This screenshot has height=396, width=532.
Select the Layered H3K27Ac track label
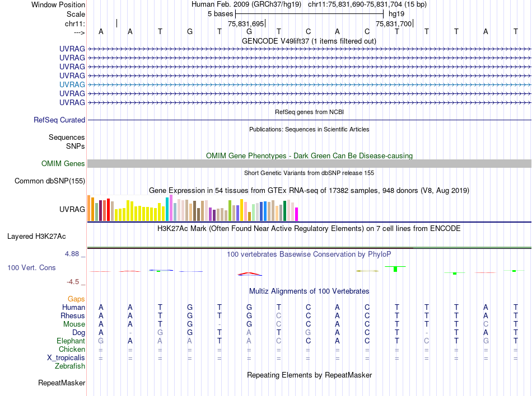pos(36,237)
